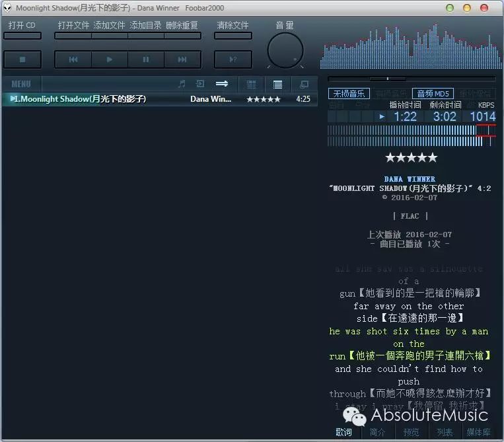This screenshot has height=442, width=504.
Task: Open the 简介 tab
Action: point(377,432)
